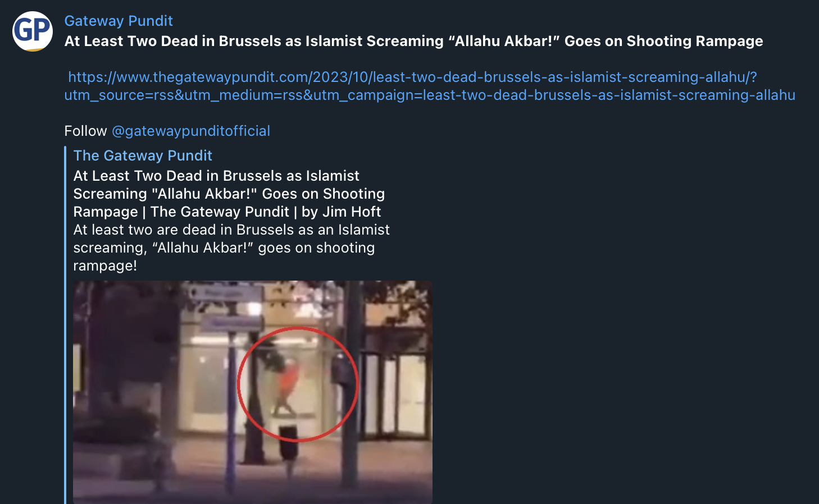Click the bold message headline text
The image size is (819, 504).
point(413,41)
